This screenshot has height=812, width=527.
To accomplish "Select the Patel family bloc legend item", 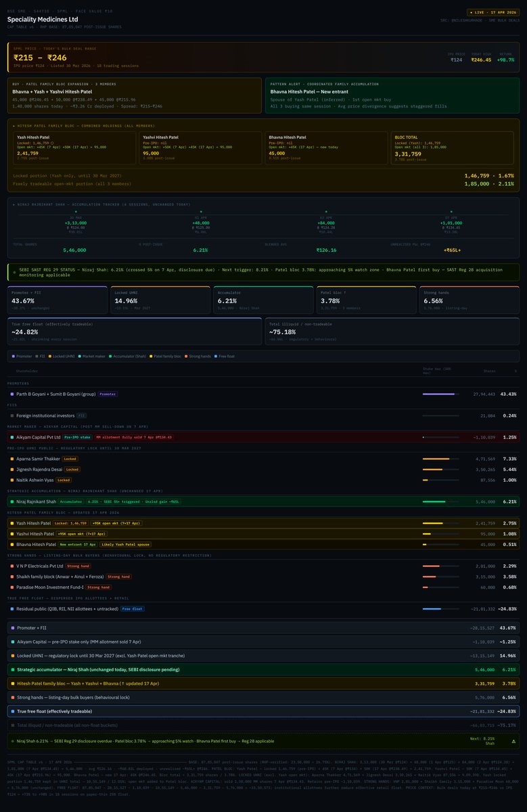I will tap(166, 355).
